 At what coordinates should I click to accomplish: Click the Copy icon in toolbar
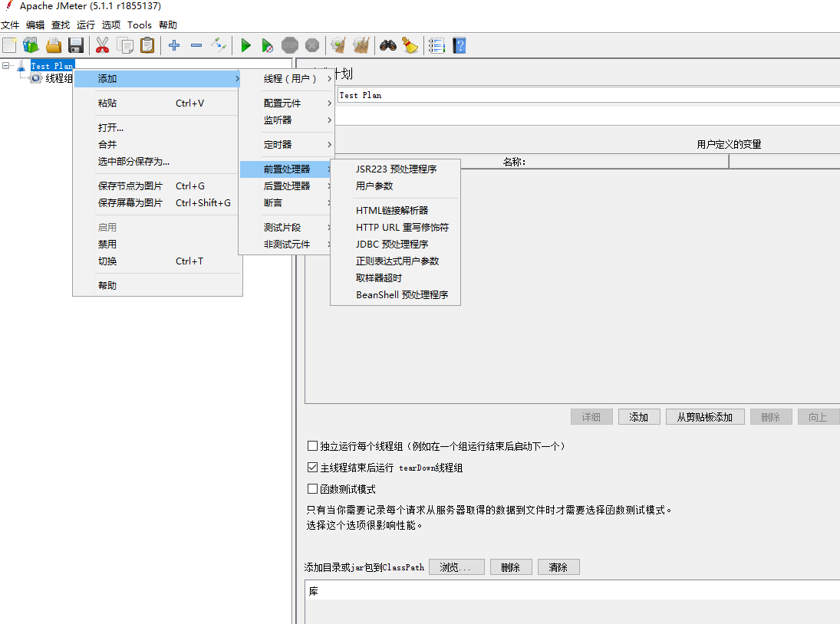[125, 45]
